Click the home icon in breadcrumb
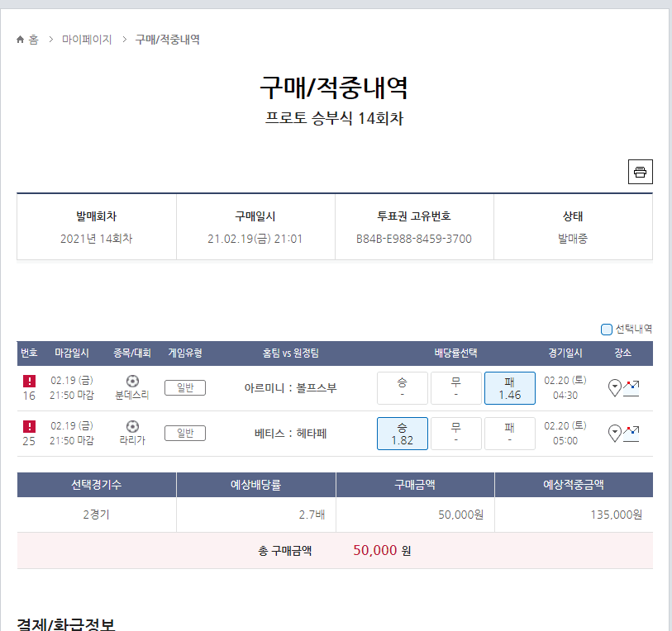The width and height of the screenshot is (672, 631). tap(21, 40)
